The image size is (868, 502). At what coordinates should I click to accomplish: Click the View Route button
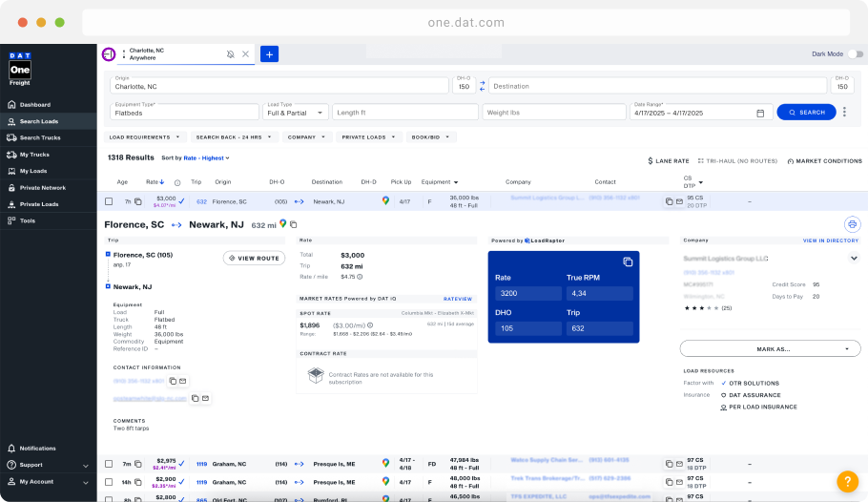click(254, 258)
